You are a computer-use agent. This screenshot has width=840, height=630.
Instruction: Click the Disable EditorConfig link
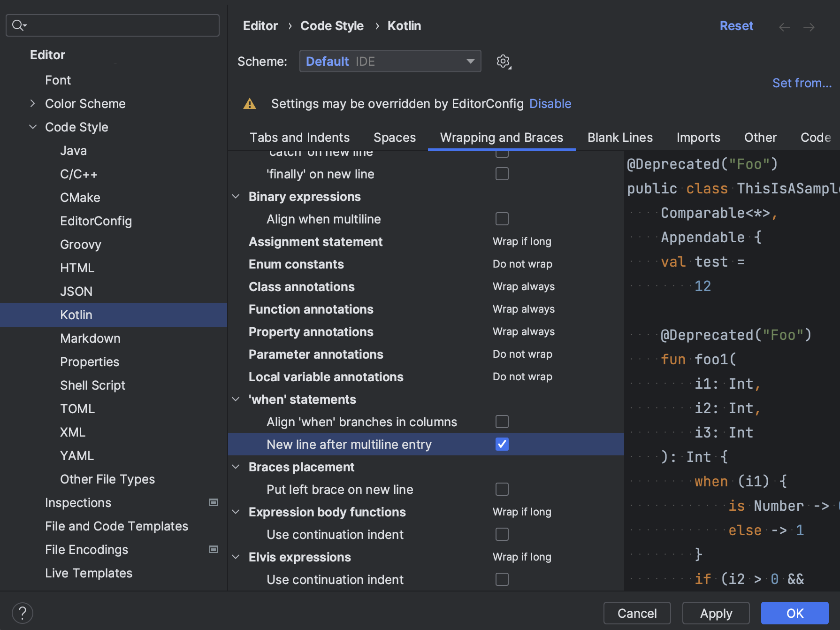[550, 104]
